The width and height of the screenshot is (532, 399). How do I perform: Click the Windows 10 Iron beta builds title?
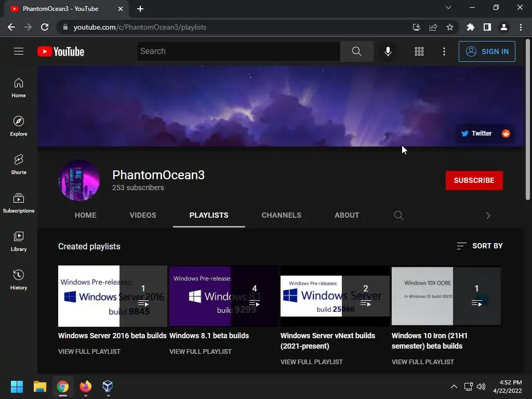pos(430,341)
